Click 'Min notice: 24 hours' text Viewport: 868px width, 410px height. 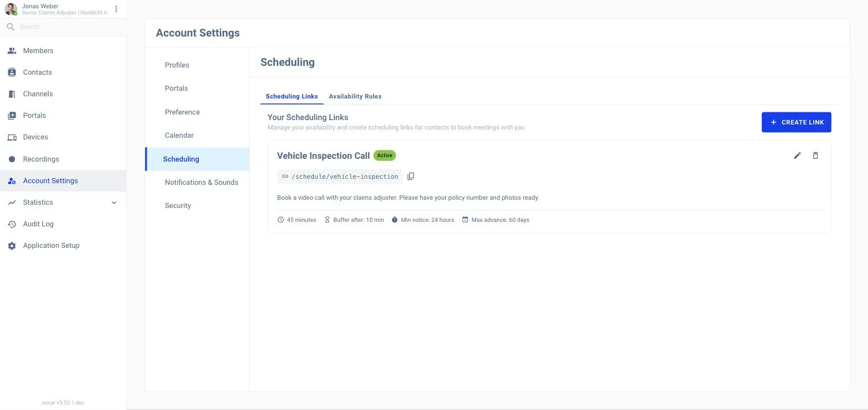tap(427, 220)
